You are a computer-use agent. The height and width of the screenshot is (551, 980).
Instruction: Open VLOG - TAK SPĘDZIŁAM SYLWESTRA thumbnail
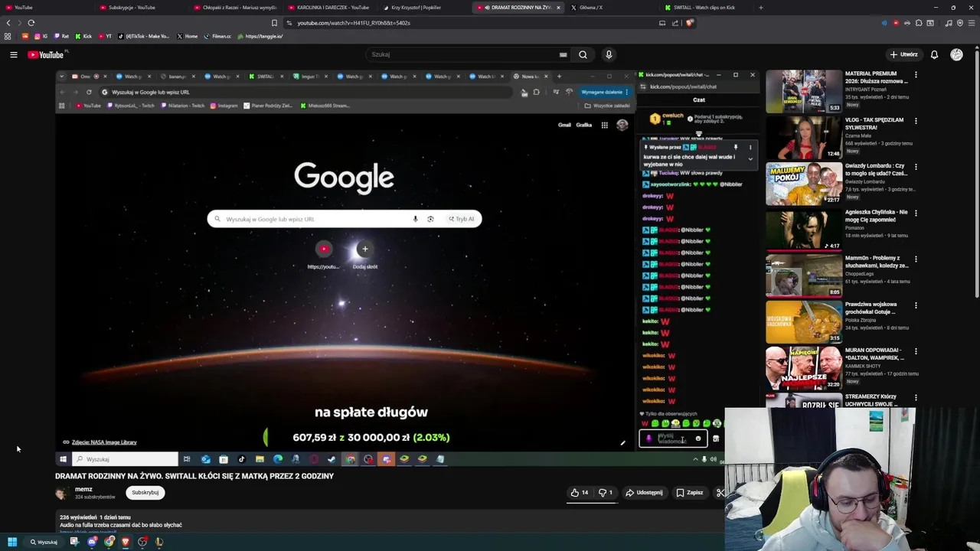click(x=804, y=137)
